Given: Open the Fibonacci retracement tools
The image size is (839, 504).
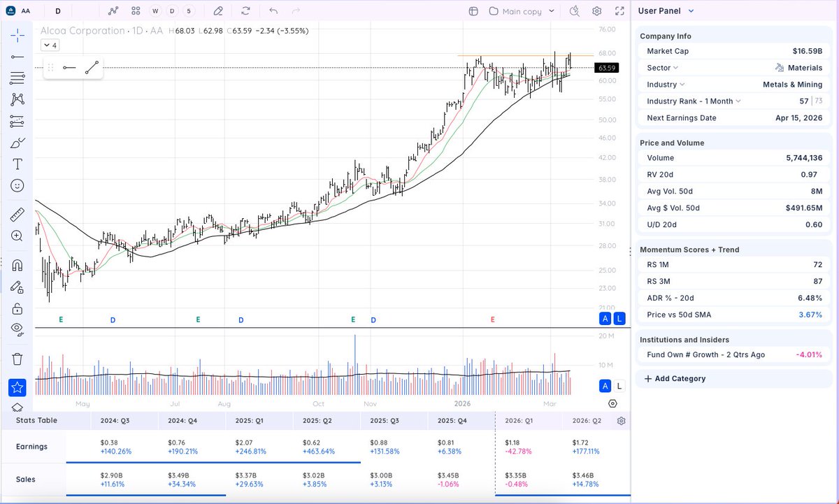Looking at the screenshot, I should click(x=17, y=78).
